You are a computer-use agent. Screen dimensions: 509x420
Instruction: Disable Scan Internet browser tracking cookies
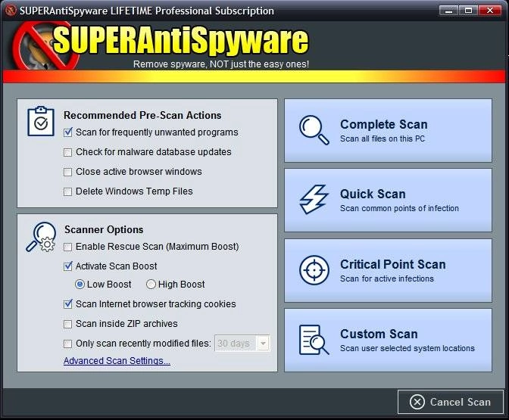point(68,304)
